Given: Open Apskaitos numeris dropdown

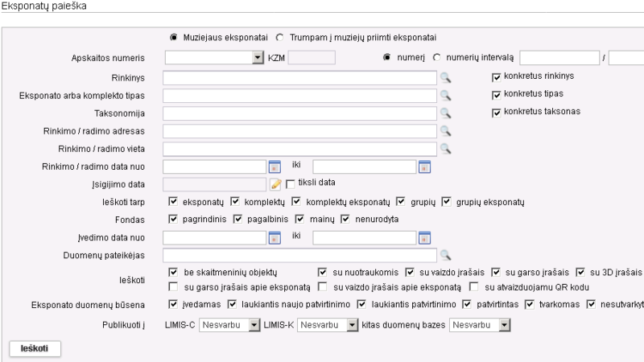Looking at the screenshot, I should (214, 57).
